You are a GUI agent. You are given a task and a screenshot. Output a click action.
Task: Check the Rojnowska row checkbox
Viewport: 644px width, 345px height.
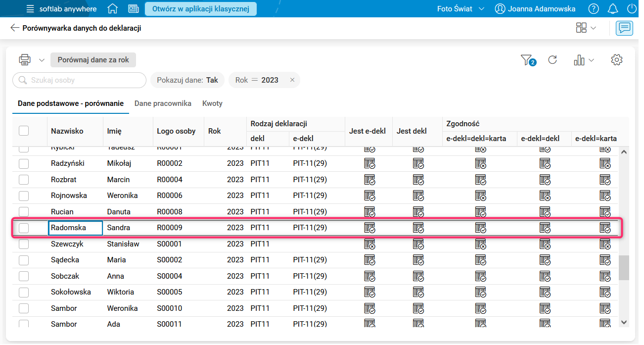(24, 196)
